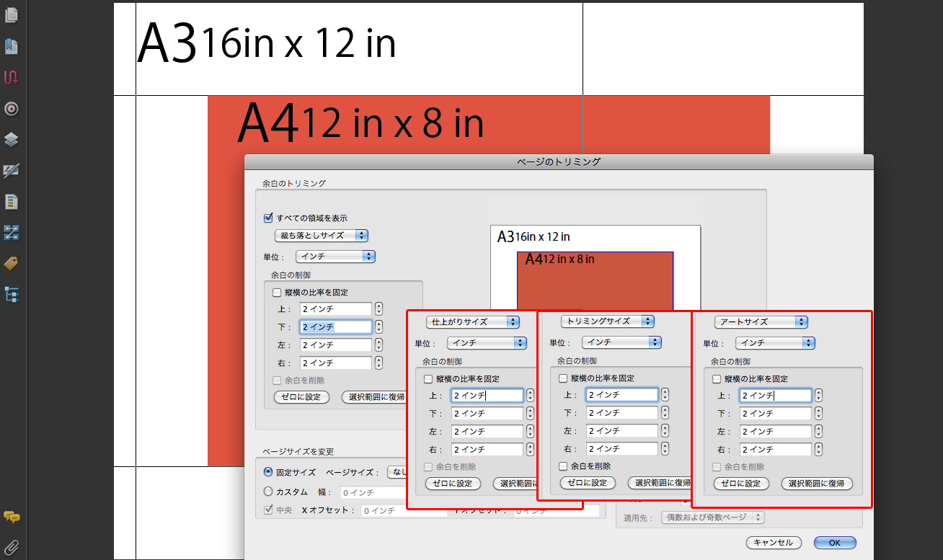Open the 単位 dropdown in トリミングサイズ panel
Image resolution: width=943 pixels, height=560 pixels.
[x=621, y=342]
